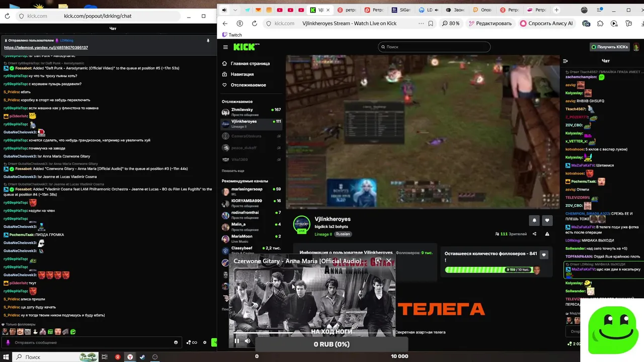Switch to the Звонок browser tab
The image size is (644, 362).
coord(455,10)
